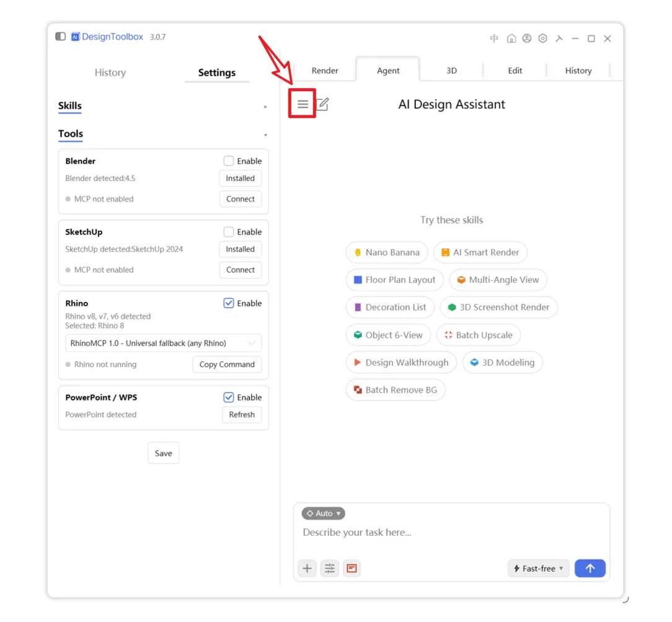Image resolution: width=672 pixels, height=622 pixels.
Task: Open the Fast-free model dropdown
Action: coord(538,569)
